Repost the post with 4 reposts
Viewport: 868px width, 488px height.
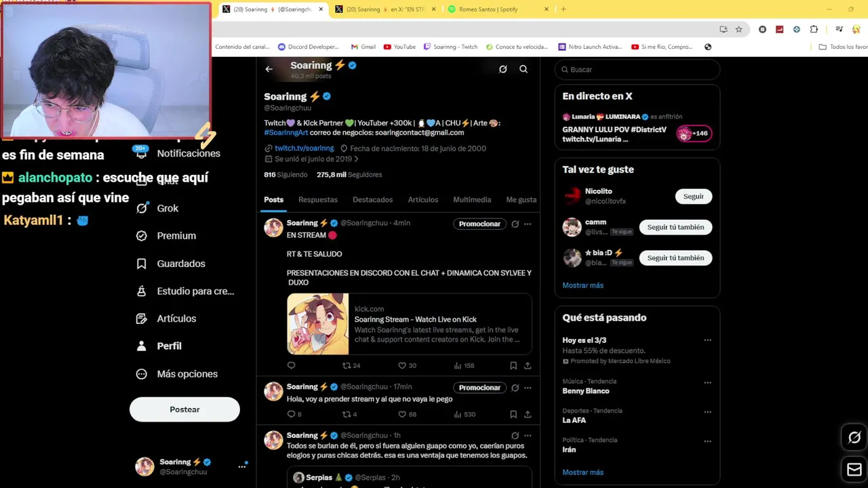pos(349,414)
